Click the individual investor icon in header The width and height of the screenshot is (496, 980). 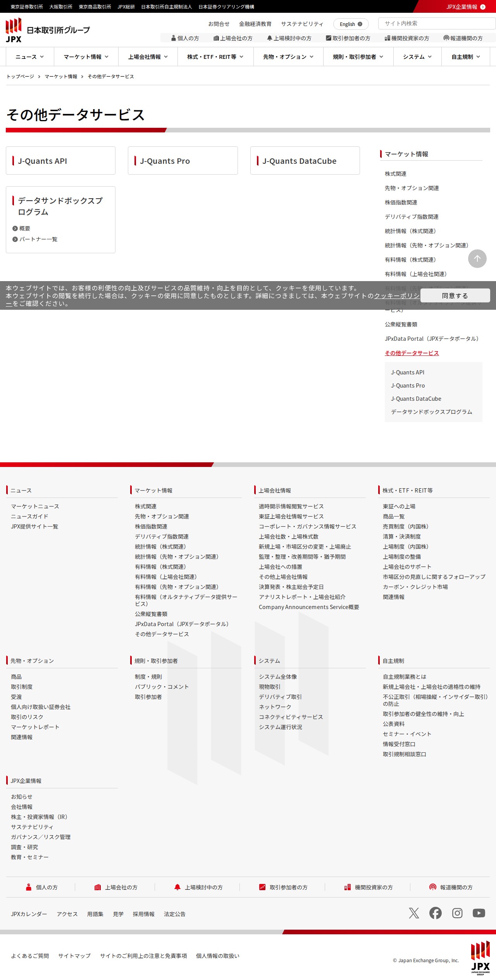174,38
